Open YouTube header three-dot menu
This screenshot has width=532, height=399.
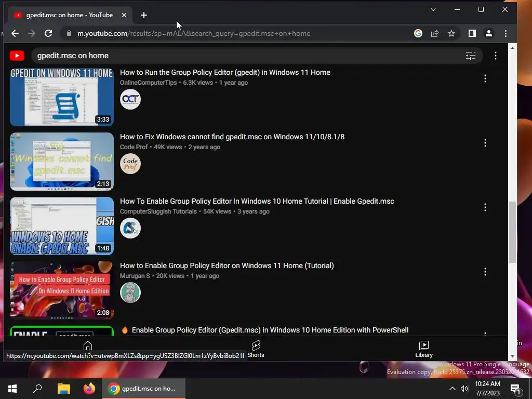tap(496, 56)
